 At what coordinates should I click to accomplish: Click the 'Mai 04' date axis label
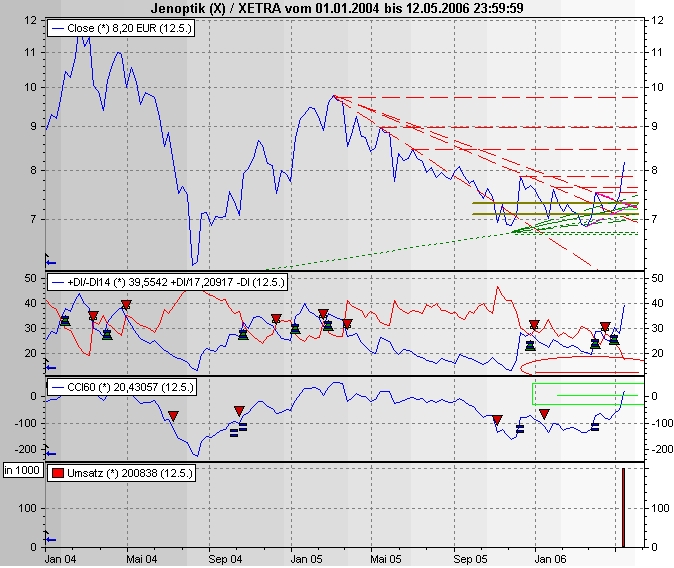pyautogui.click(x=141, y=559)
